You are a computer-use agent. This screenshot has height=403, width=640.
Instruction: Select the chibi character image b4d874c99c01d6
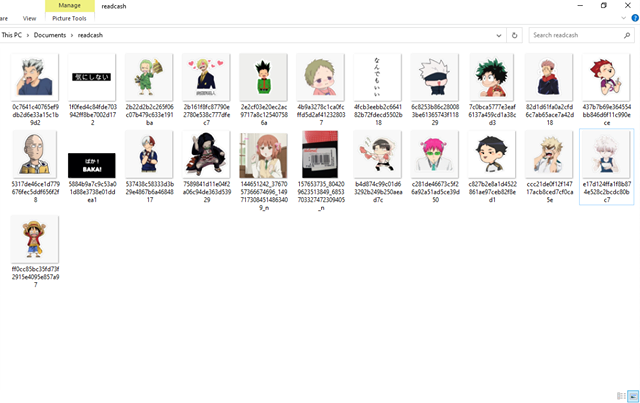pyautogui.click(x=378, y=154)
